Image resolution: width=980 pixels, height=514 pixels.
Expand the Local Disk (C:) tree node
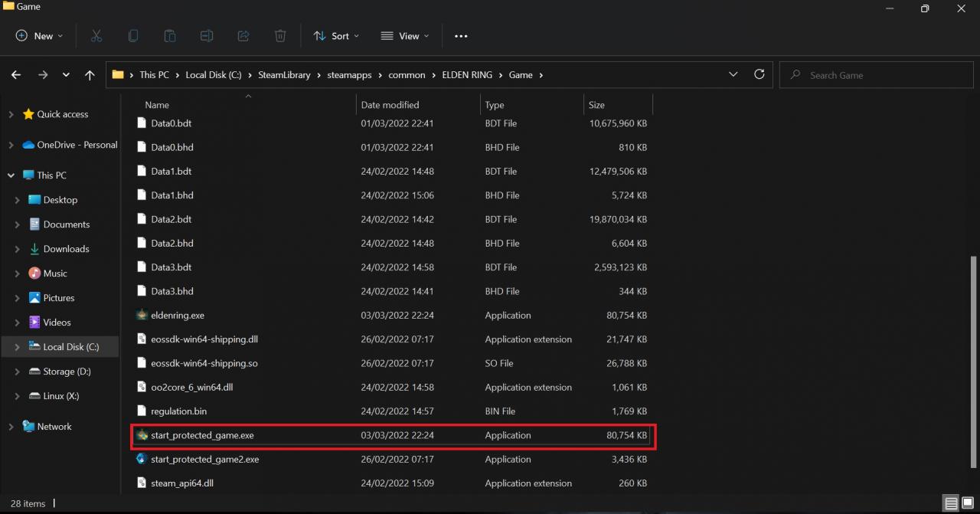[x=17, y=347]
